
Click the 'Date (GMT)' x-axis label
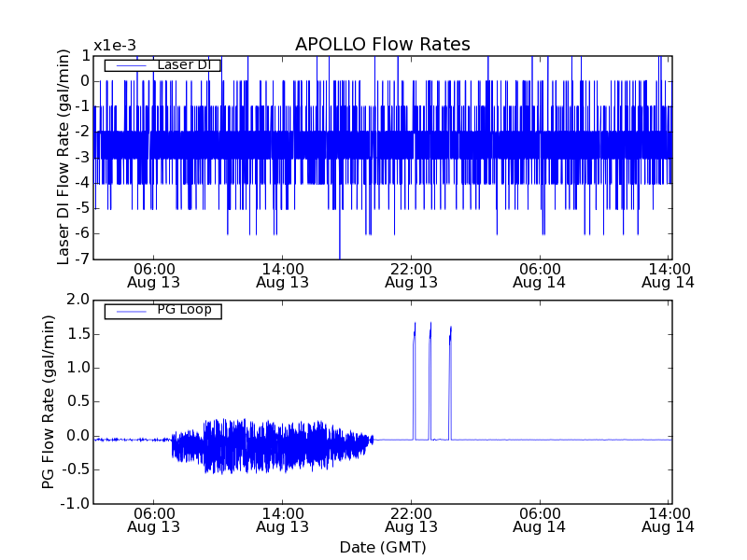pos(383,547)
